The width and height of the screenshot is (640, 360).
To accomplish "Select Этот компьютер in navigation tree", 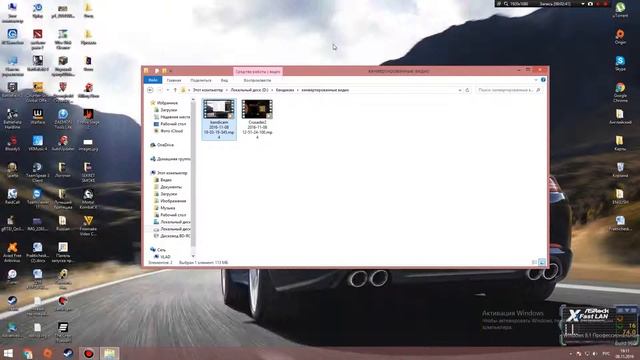I will click(x=172, y=173).
